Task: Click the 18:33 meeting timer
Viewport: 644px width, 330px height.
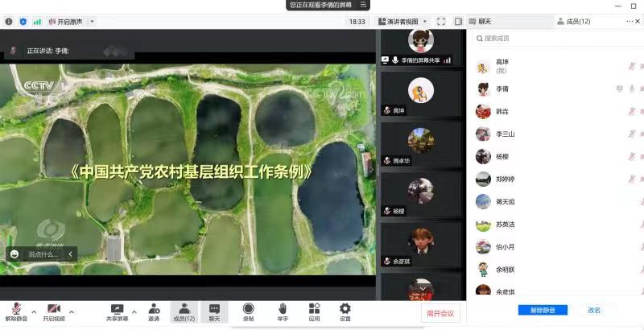Action: [x=357, y=22]
